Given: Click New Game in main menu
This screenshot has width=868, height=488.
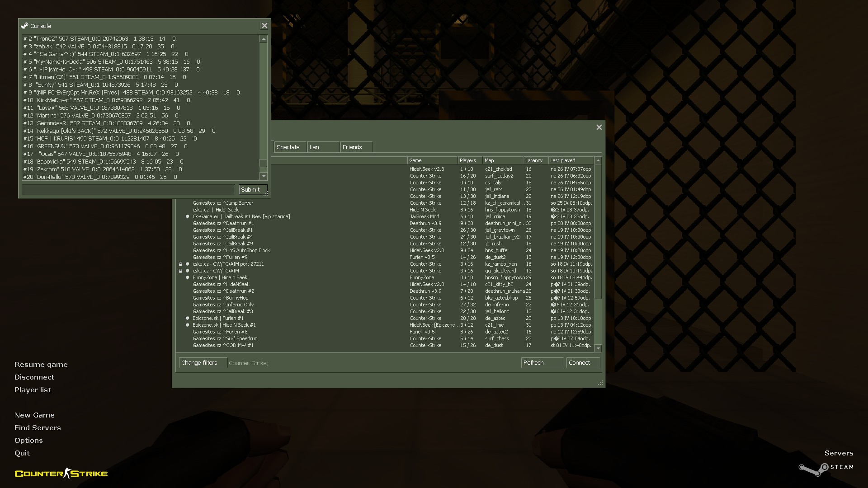Looking at the screenshot, I should pos(34,415).
